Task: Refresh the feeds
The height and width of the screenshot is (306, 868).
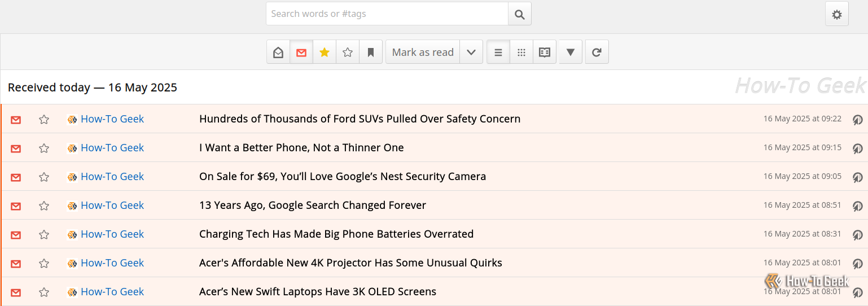Action: click(x=597, y=53)
